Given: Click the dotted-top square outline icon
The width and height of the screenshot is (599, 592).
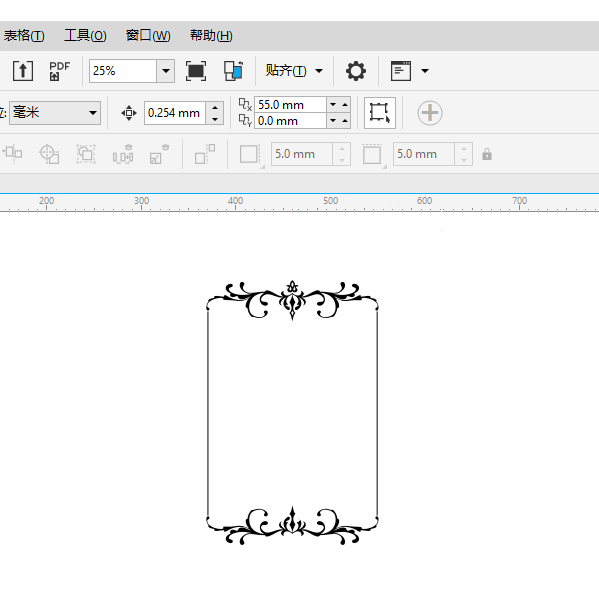Looking at the screenshot, I should (x=373, y=155).
